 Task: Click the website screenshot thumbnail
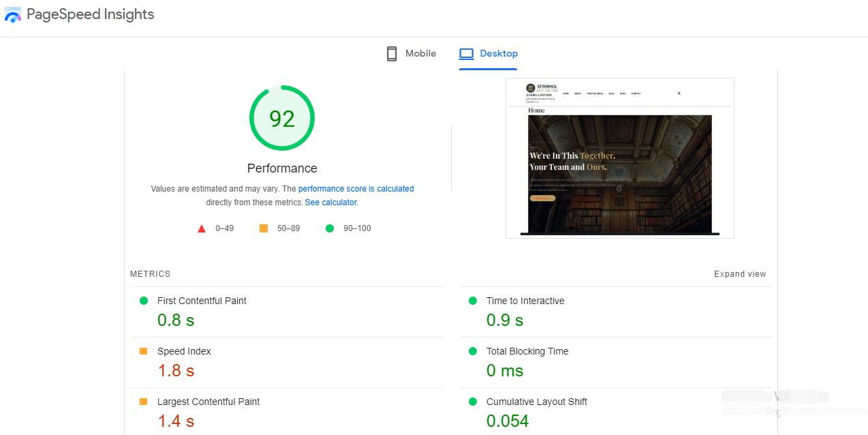point(619,158)
